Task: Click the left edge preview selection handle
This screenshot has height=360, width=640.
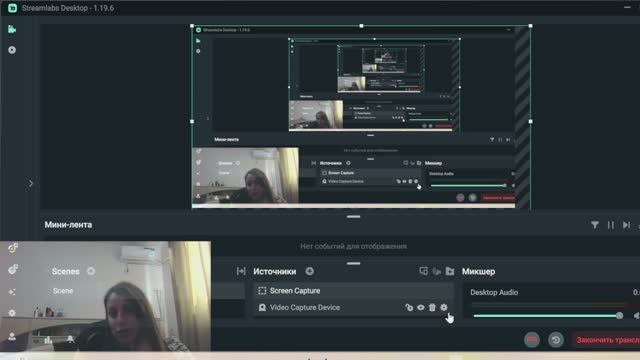Action: (x=192, y=121)
